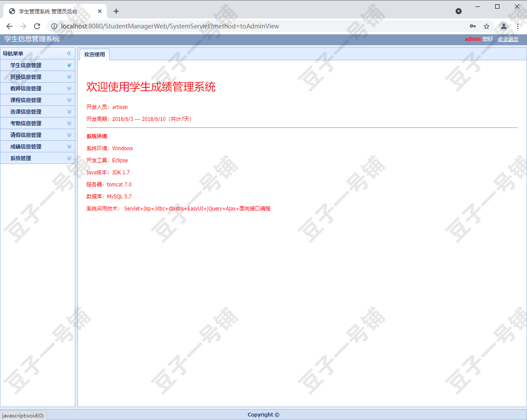Viewport: 527px width, 420px height.
Task: Click text 数据库：MySQL 5.7
Action: pyautogui.click(x=109, y=197)
